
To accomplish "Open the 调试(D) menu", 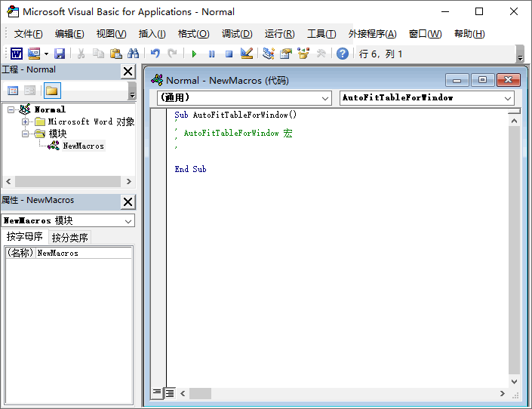I will pos(237,34).
